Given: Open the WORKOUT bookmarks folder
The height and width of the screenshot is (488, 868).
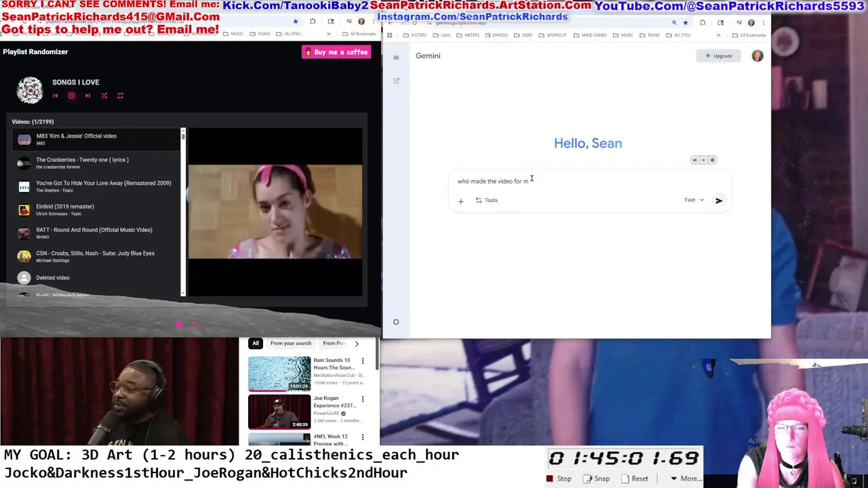Looking at the screenshot, I should 552,35.
